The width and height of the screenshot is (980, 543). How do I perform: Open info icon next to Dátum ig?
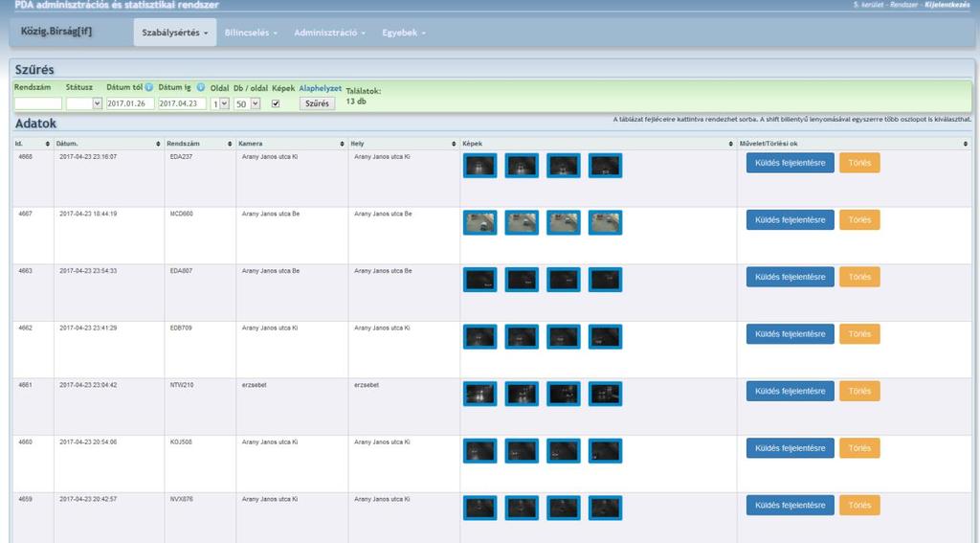tap(201, 87)
